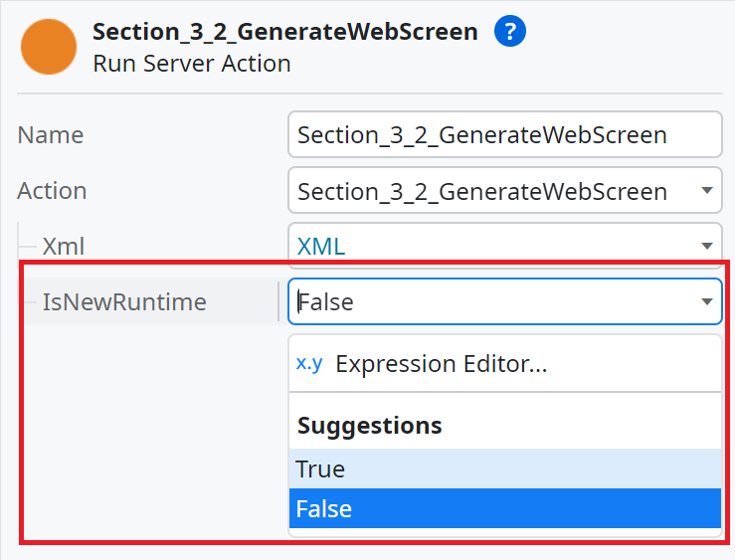Select the True suggestion
Image resolution: width=735 pixels, height=560 pixels.
[x=320, y=468]
